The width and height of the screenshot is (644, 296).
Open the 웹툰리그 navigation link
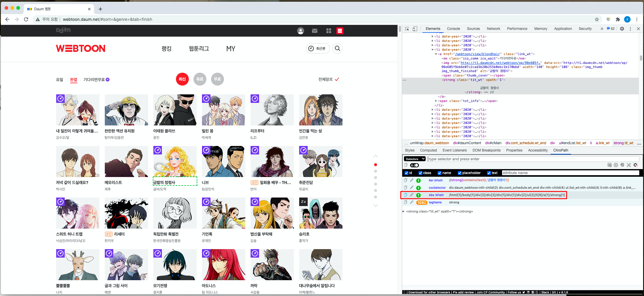click(x=199, y=48)
